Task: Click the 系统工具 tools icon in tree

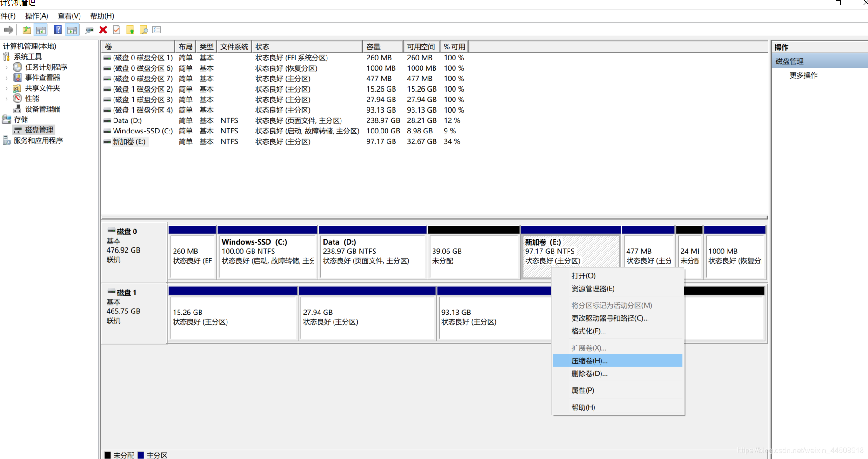Action: point(6,57)
